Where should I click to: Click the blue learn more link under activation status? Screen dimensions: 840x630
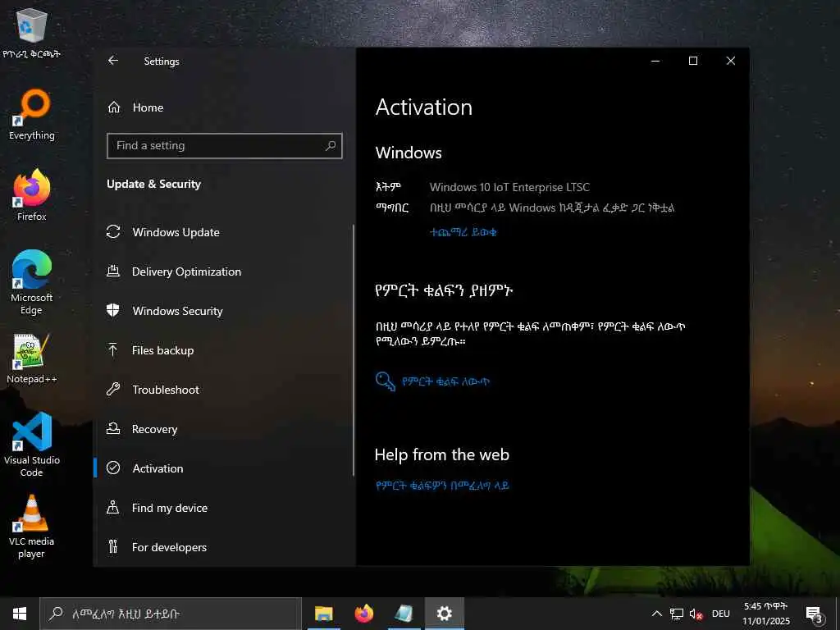click(x=463, y=232)
